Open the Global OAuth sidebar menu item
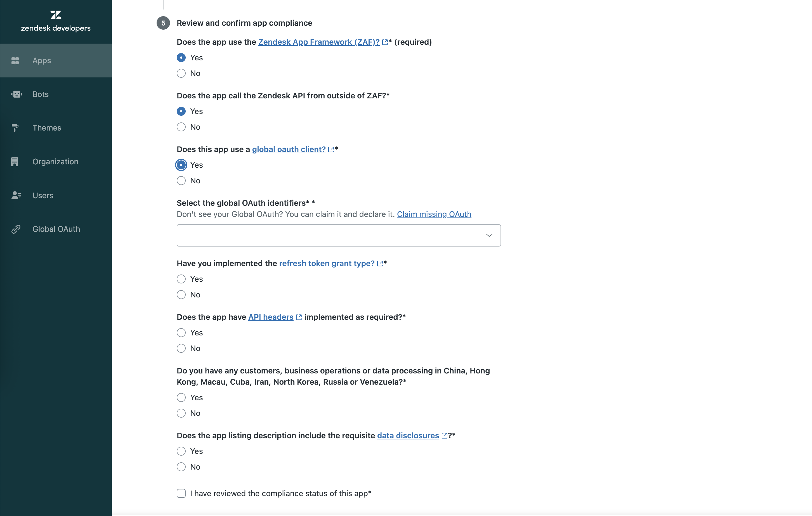The image size is (812, 516). (x=56, y=229)
